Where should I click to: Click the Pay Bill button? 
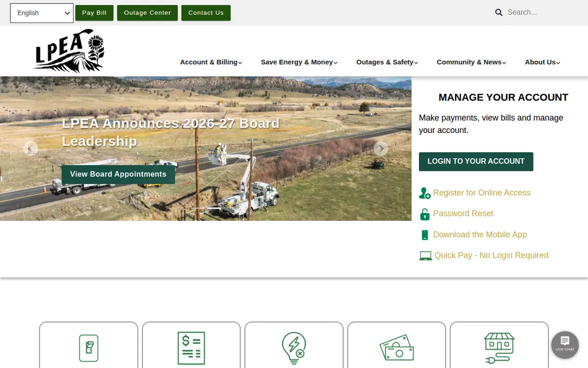click(94, 13)
